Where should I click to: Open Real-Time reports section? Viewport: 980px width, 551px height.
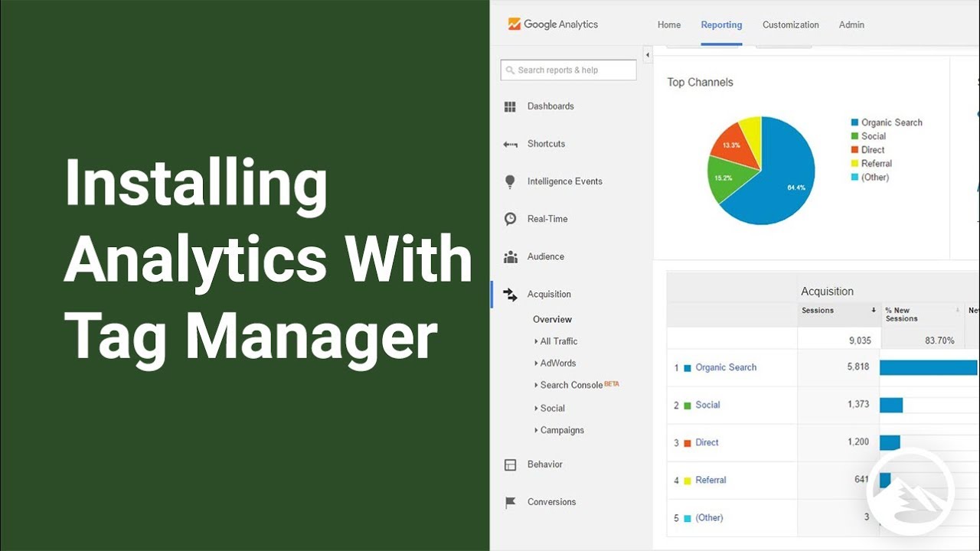point(547,219)
